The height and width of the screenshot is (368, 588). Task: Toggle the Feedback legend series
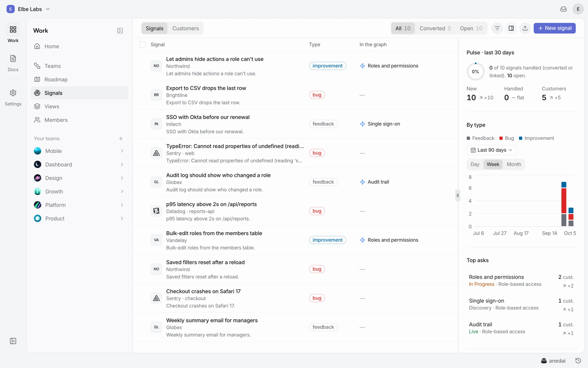(x=480, y=138)
